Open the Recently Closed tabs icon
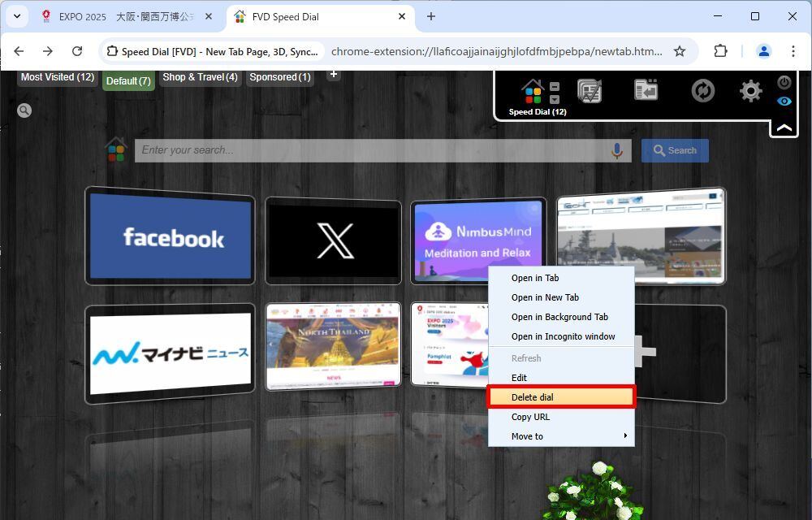 coord(646,90)
